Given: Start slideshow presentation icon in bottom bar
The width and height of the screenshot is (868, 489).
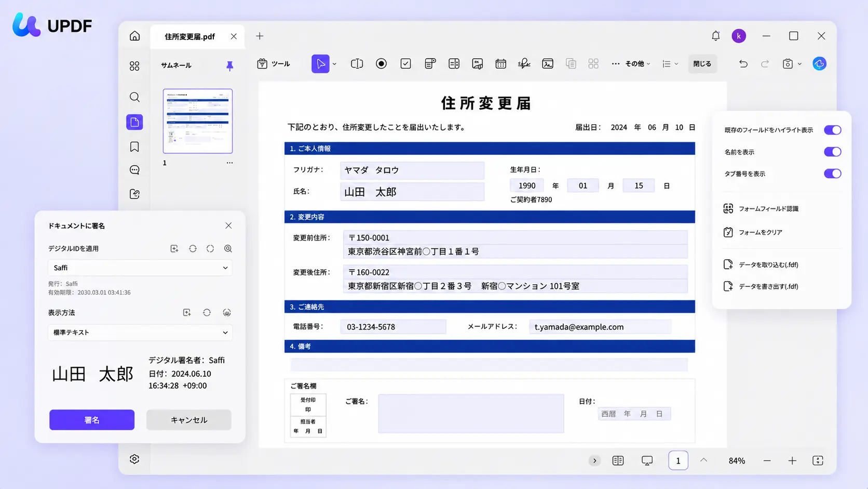Looking at the screenshot, I should pos(647,460).
